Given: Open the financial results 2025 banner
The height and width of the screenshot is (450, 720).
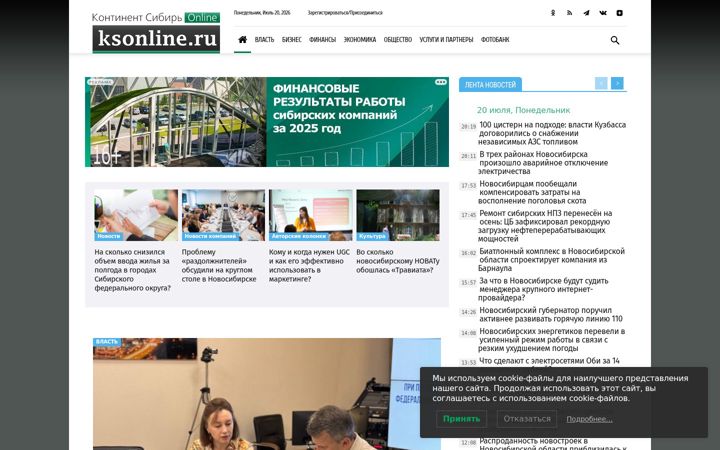Looking at the screenshot, I should tap(267, 122).
